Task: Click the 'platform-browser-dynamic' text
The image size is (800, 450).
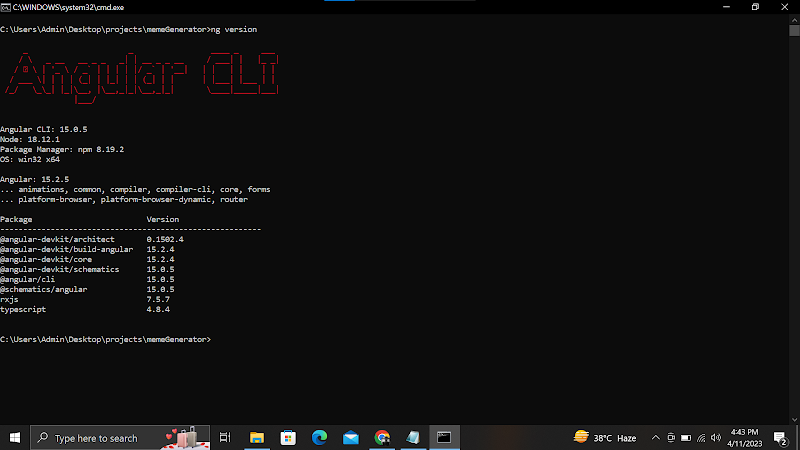Action: point(156,199)
